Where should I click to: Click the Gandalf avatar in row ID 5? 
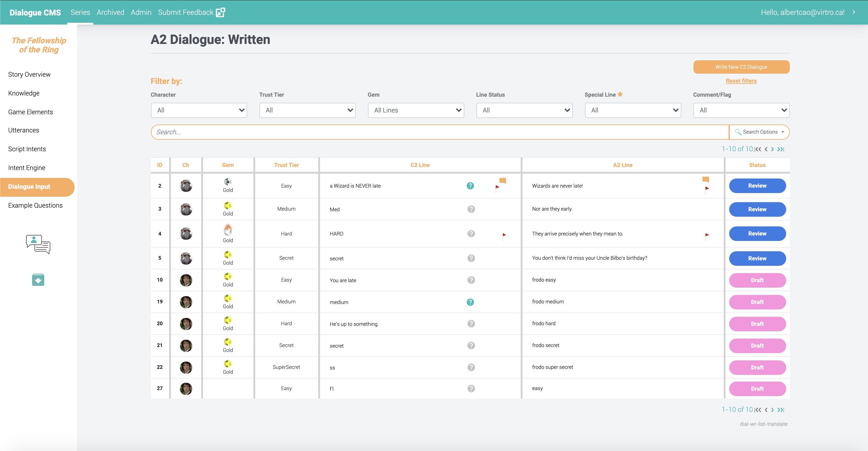pyautogui.click(x=186, y=258)
